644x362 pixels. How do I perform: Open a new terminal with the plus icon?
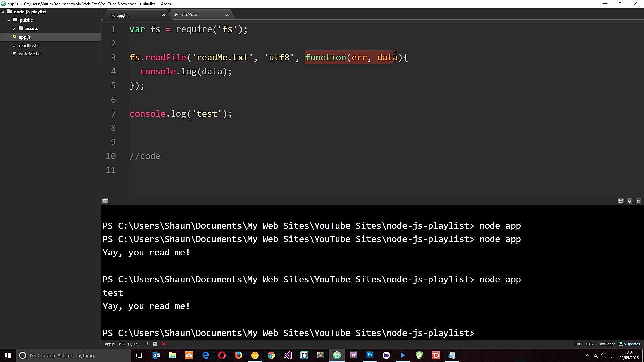pyautogui.click(x=147, y=344)
